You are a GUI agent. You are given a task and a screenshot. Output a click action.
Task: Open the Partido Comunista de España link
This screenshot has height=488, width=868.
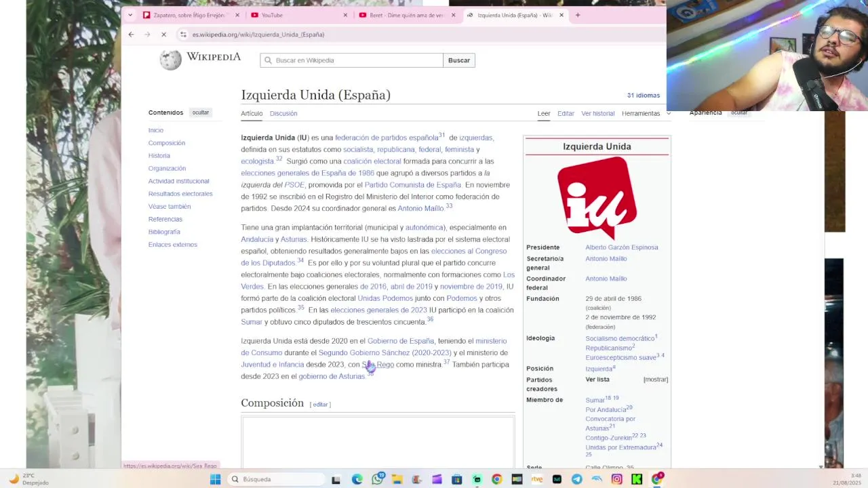pos(413,185)
